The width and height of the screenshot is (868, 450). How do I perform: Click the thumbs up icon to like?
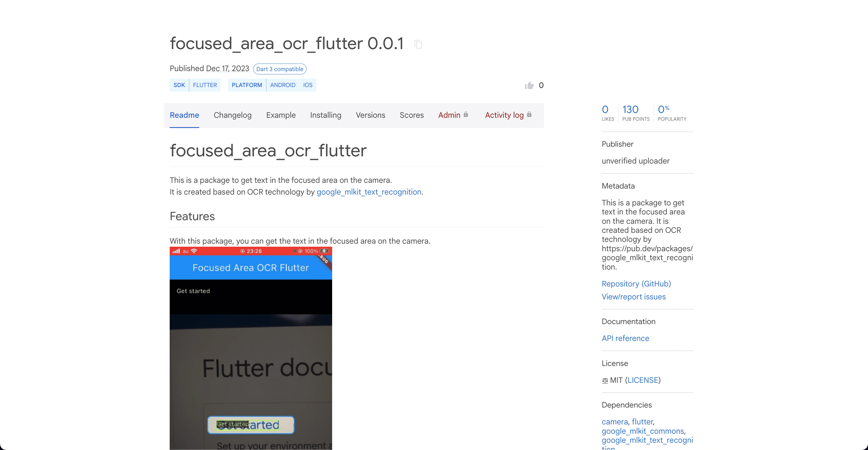[x=529, y=85]
